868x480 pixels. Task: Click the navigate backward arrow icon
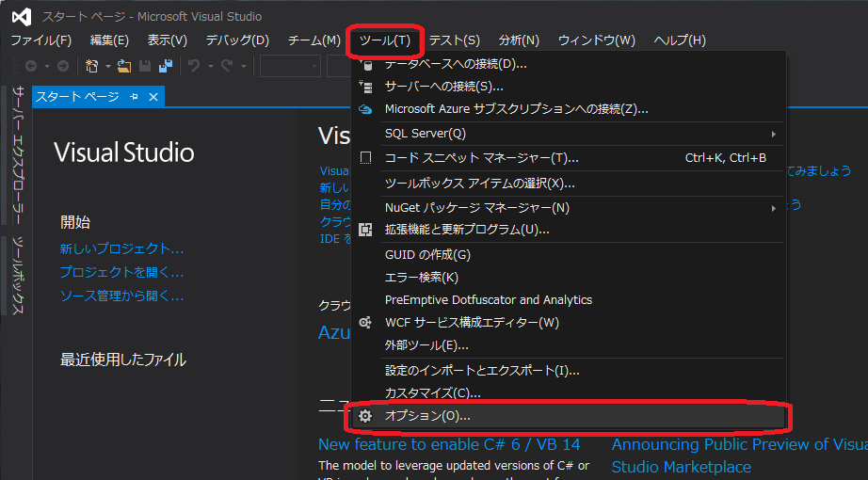tap(32, 67)
